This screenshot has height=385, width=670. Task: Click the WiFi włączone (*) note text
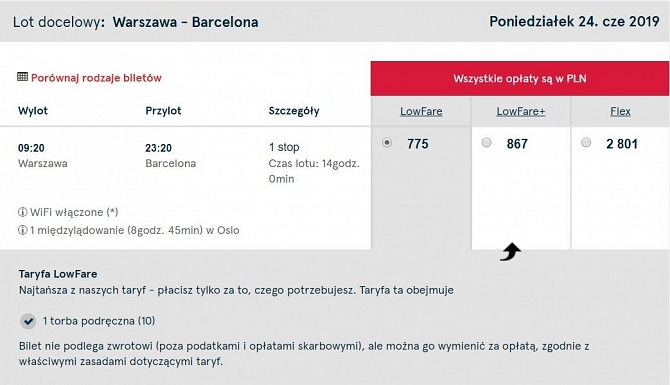[x=74, y=212]
